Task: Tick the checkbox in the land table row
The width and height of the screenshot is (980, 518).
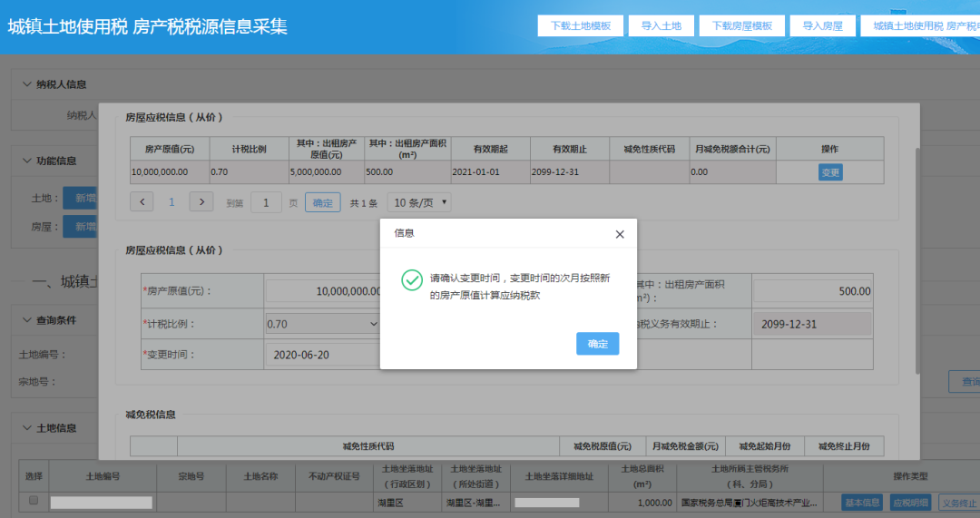Action: (34, 501)
